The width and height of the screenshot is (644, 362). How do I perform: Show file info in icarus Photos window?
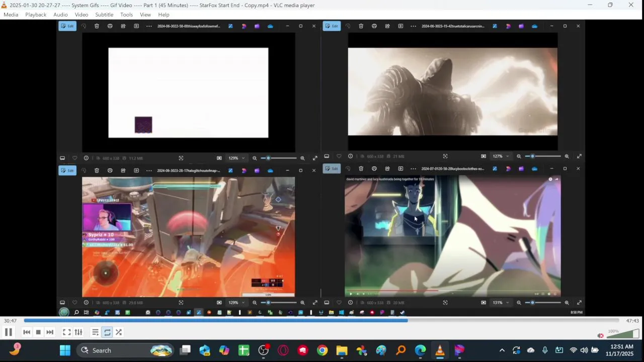tap(350, 156)
